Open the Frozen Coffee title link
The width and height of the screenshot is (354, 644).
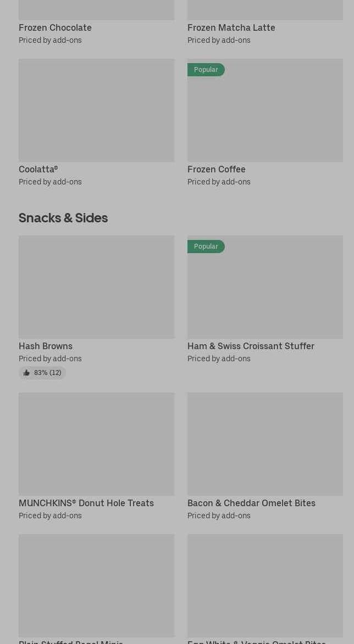[216, 169]
